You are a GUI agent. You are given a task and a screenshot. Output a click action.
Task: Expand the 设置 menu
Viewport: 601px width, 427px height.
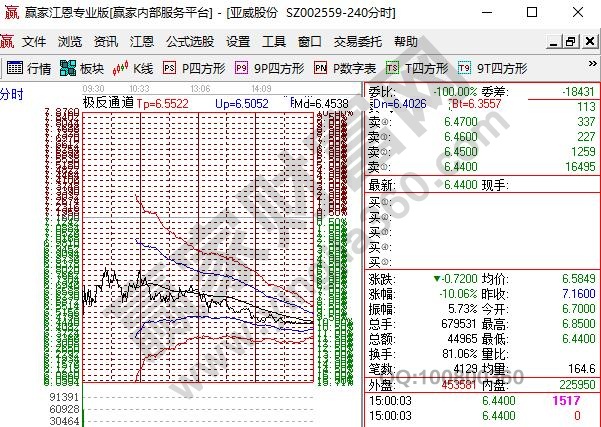coord(238,42)
